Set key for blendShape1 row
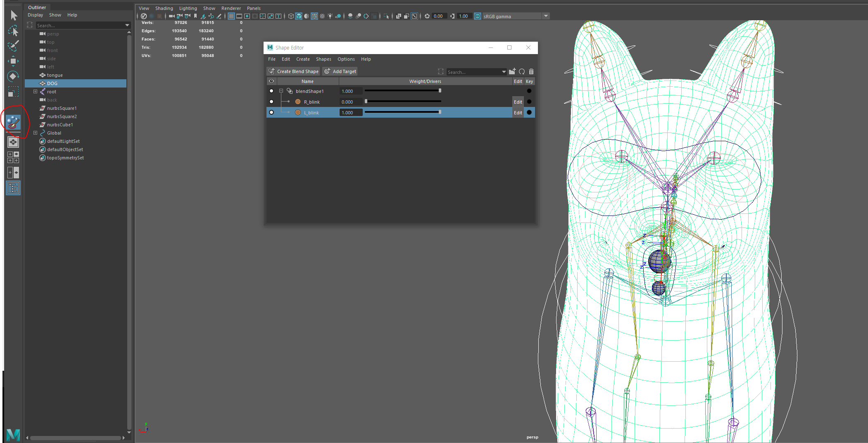 529,91
